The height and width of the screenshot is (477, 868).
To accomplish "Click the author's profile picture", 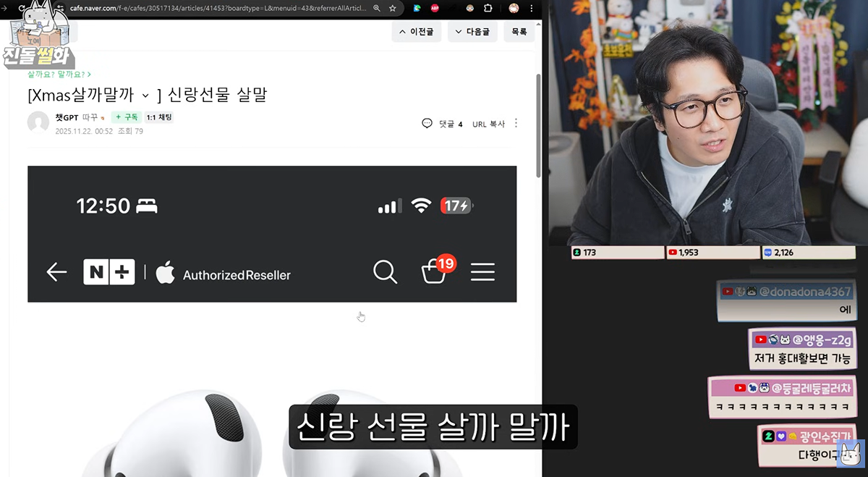I will tap(38, 122).
